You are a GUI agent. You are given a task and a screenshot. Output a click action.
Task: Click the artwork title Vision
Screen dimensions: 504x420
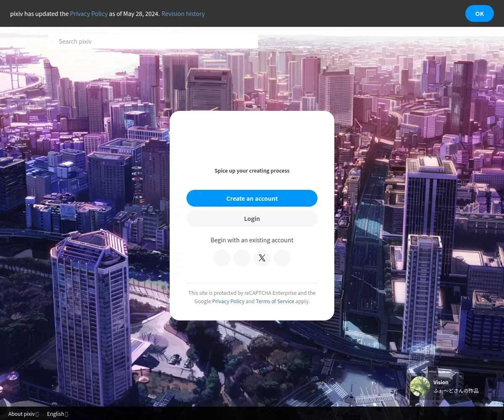click(441, 382)
